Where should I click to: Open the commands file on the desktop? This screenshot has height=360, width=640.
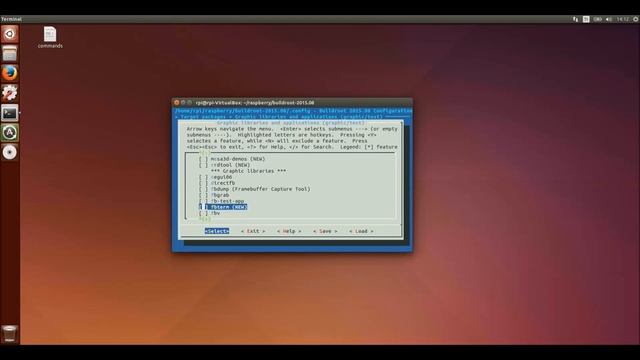[x=50, y=38]
